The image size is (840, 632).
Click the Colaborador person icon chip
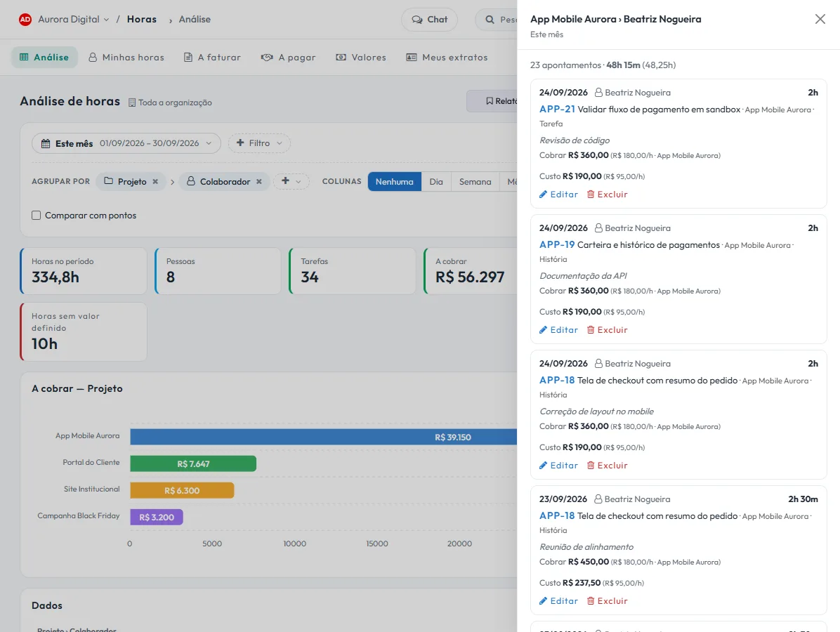[191, 181]
